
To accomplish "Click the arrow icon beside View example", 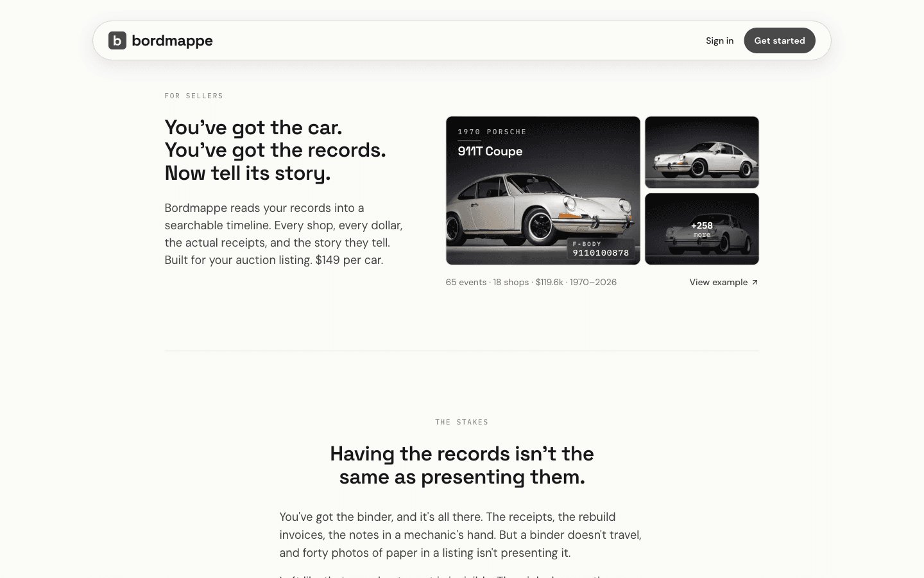I will tap(755, 282).
